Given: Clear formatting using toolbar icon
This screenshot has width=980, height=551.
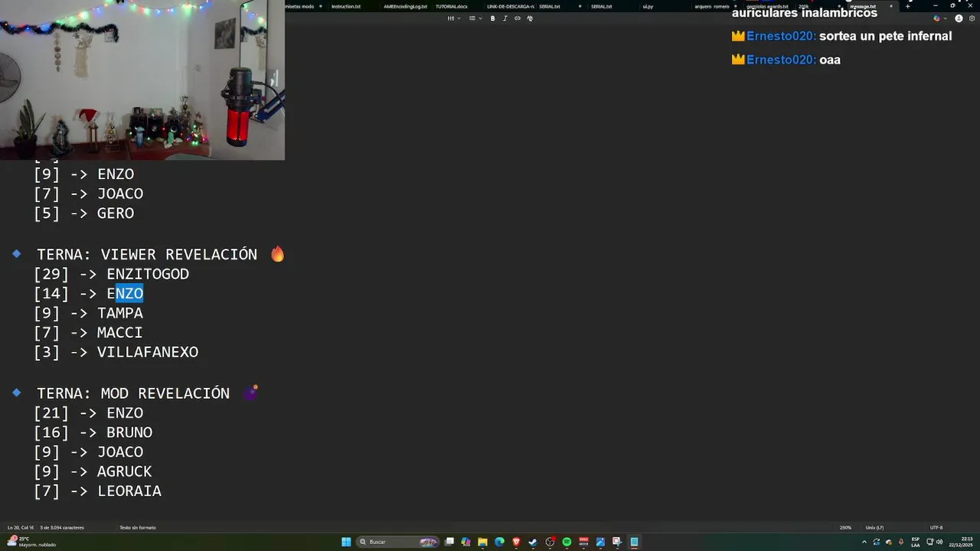Looking at the screenshot, I should click(x=530, y=18).
